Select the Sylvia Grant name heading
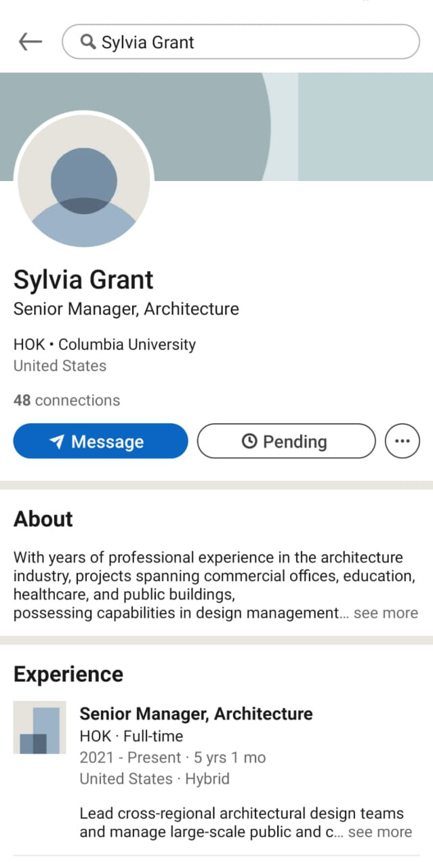This screenshot has width=433, height=868. click(x=83, y=279)
